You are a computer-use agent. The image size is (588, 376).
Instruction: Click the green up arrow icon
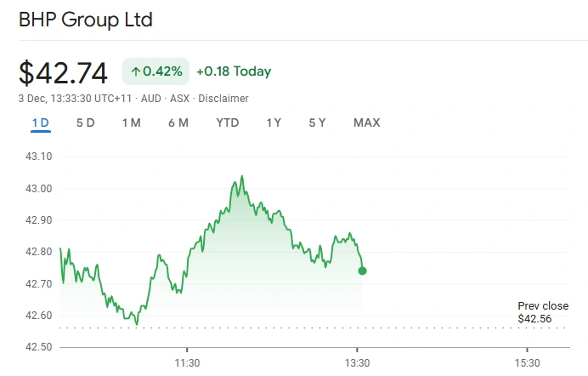coord(135,71)
